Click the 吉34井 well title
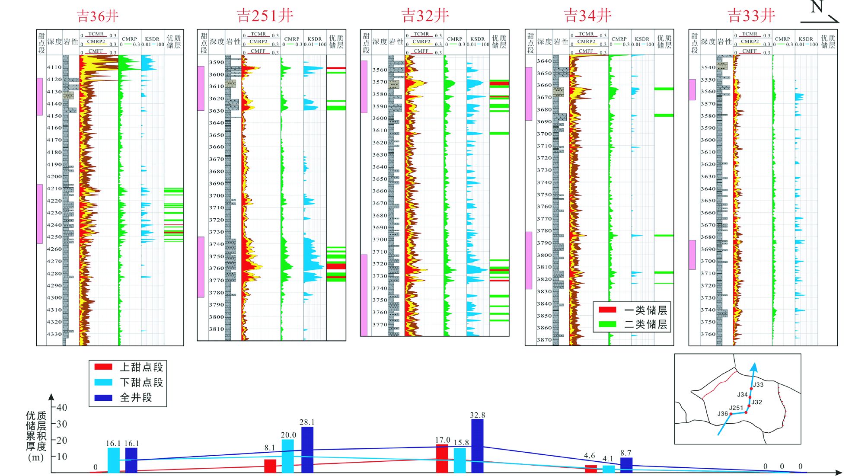The width and height of the screenshot is (868, 476). tap(587, 16)
